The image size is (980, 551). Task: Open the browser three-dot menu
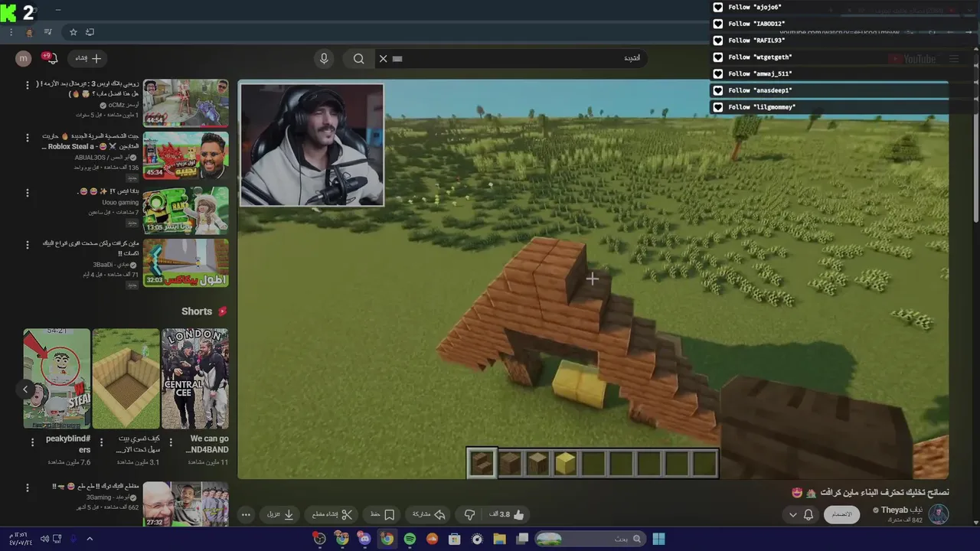tap(11, 32)
